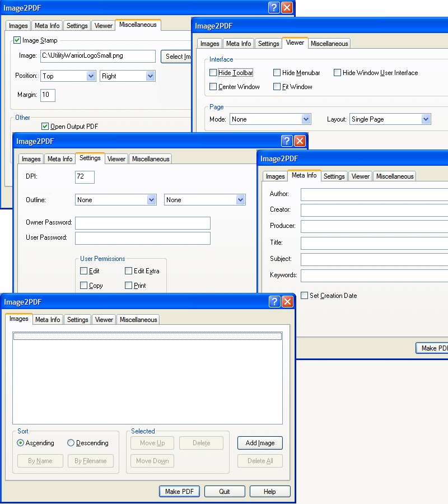Check the Copy user permission
The height and width of the screenshot is (504, 448).
tap(83, 286)
